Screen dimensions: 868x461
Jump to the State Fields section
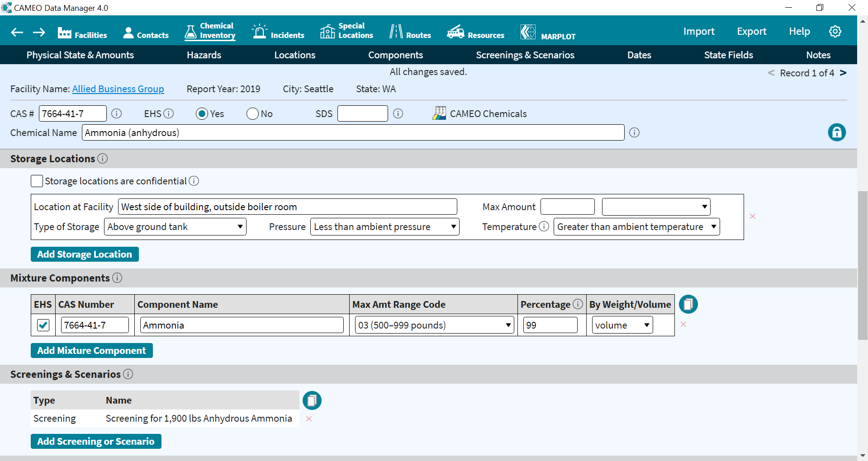point(729,55)
